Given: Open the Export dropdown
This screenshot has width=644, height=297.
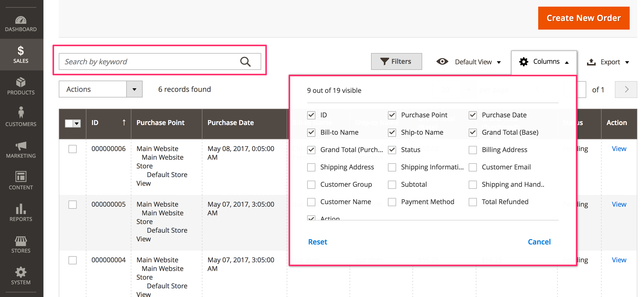Looking at the screenshot, I should point(608,62).
